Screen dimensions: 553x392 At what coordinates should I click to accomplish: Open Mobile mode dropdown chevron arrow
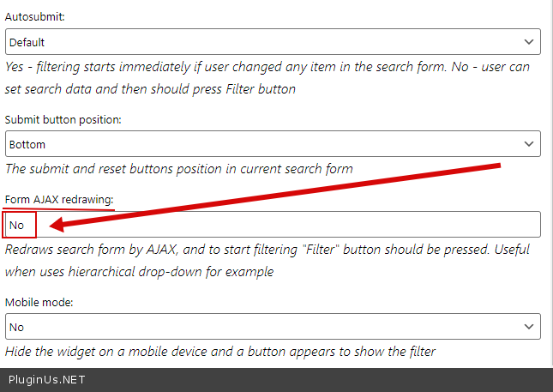[x=528, y=327]
